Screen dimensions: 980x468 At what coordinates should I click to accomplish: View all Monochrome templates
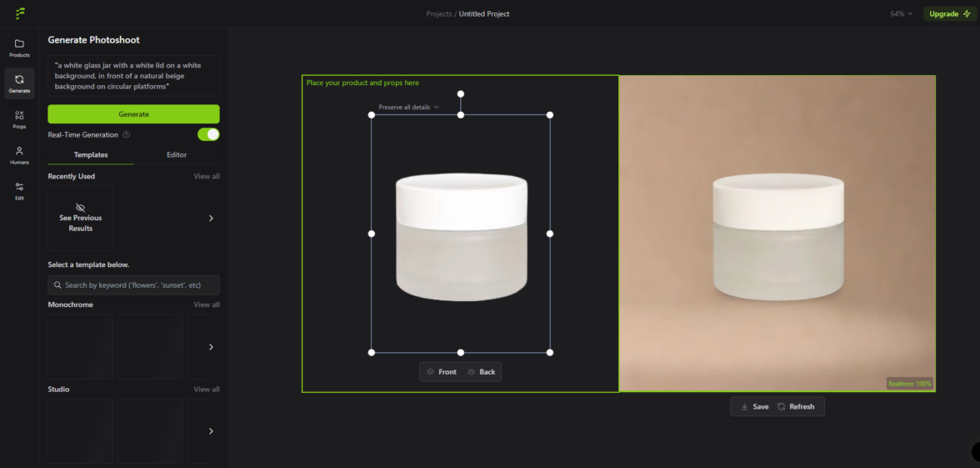(207, 304)
